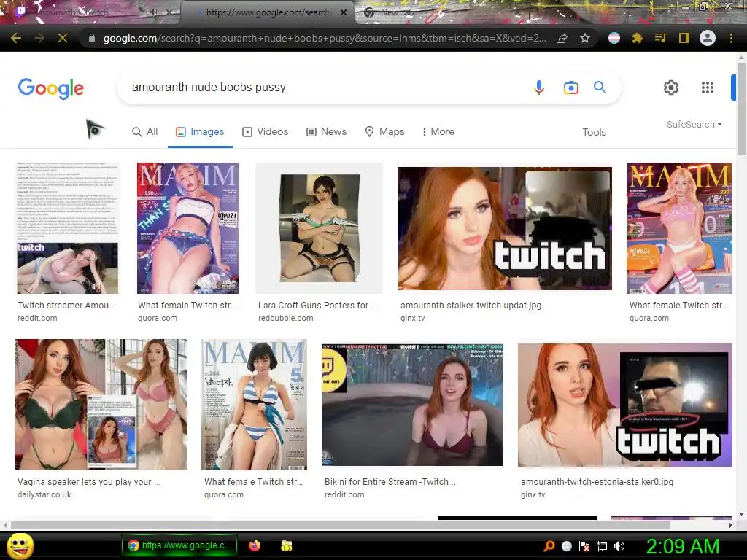Select the Images tab
747x560 pixels.
pos(200,132)
